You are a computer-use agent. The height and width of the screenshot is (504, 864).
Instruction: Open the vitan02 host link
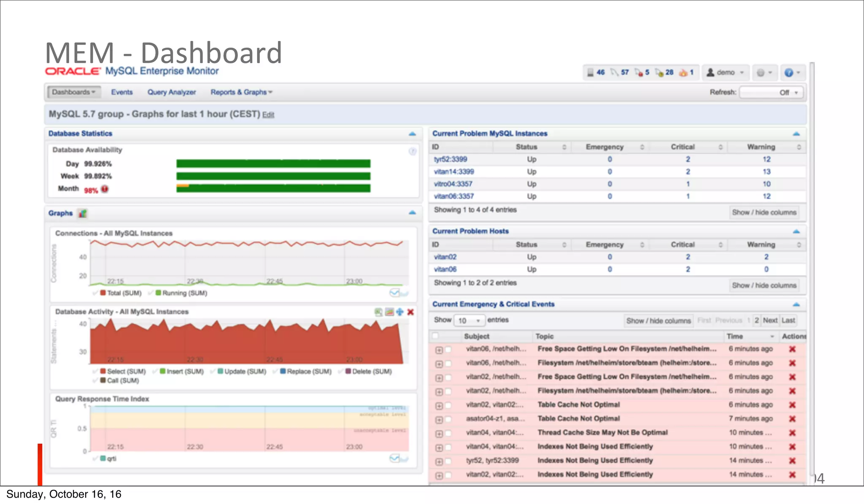[x=445, y=257]
